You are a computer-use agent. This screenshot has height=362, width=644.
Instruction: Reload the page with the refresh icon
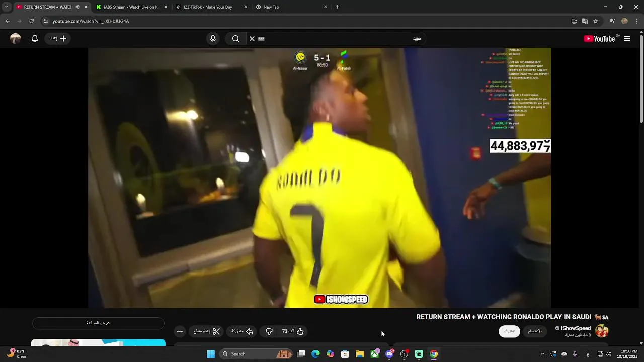click(x=32, y=21)
